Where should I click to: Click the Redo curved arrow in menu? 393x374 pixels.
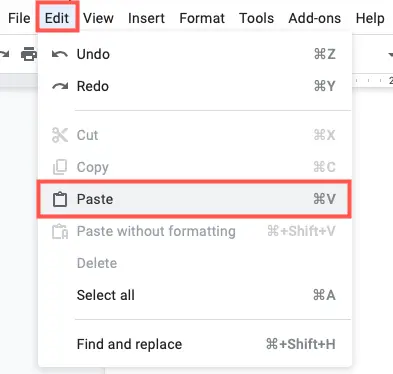pos(60,86)
